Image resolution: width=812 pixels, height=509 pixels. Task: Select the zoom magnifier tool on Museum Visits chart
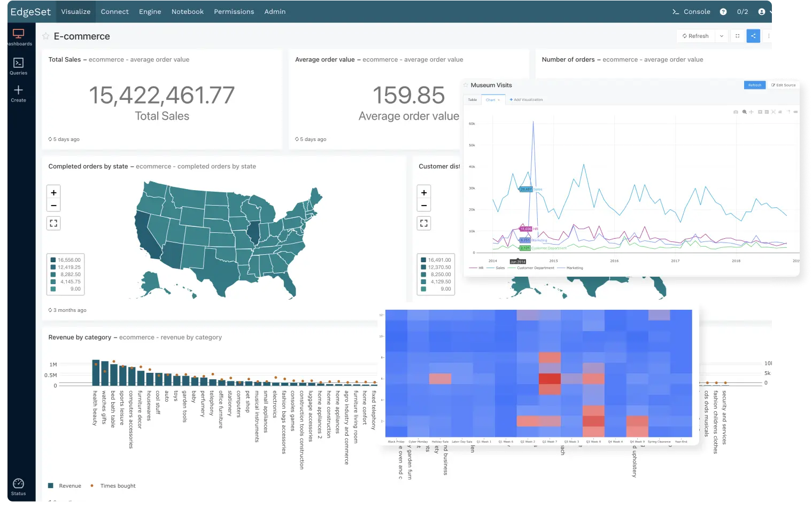click(744, 112)
